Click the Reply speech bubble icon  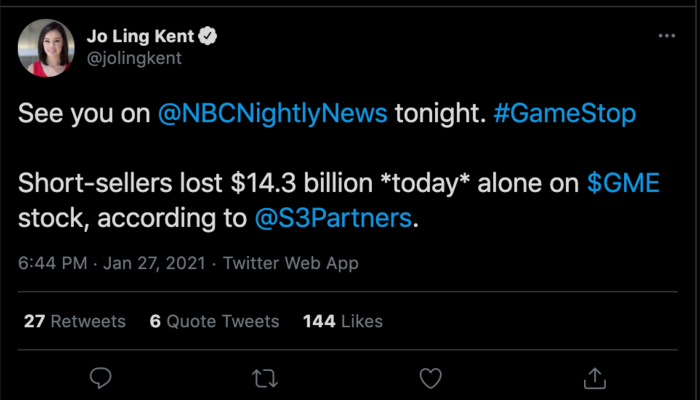100,378
